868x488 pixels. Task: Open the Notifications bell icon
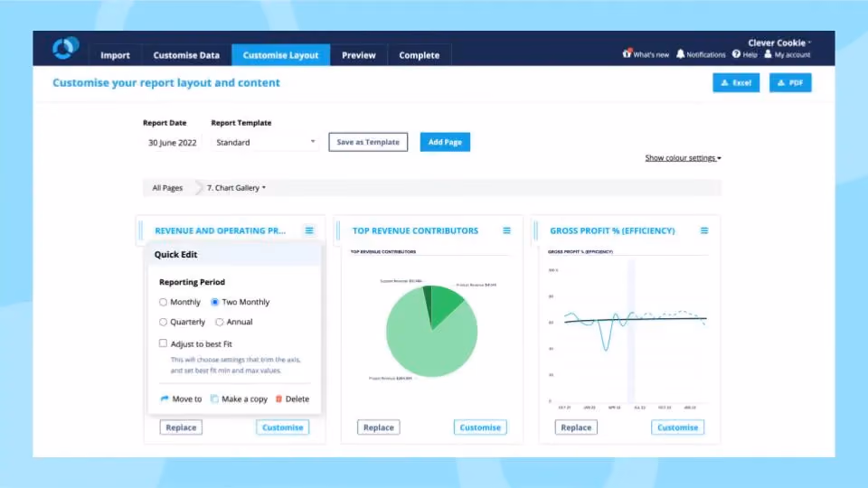[680, 53]
